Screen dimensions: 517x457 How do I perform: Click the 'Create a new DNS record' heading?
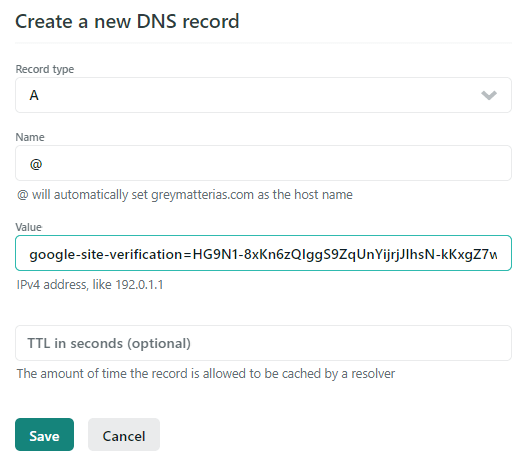(127, 21)
